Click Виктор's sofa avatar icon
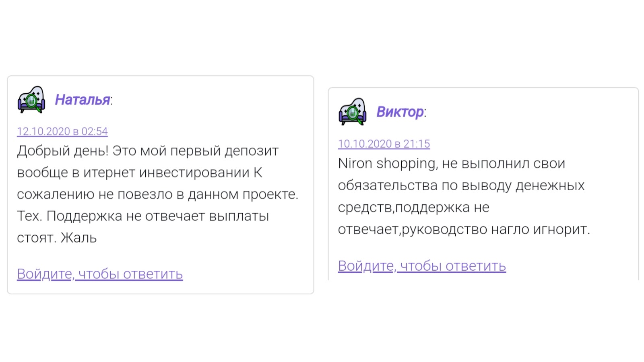Image resolution: width=644 pixels, height=362 pixels. pos(353,112)
